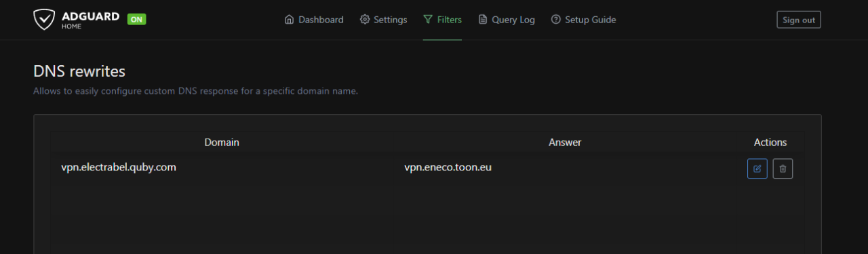
Task: Sort by the Answer column header
Action: point(565,143)
